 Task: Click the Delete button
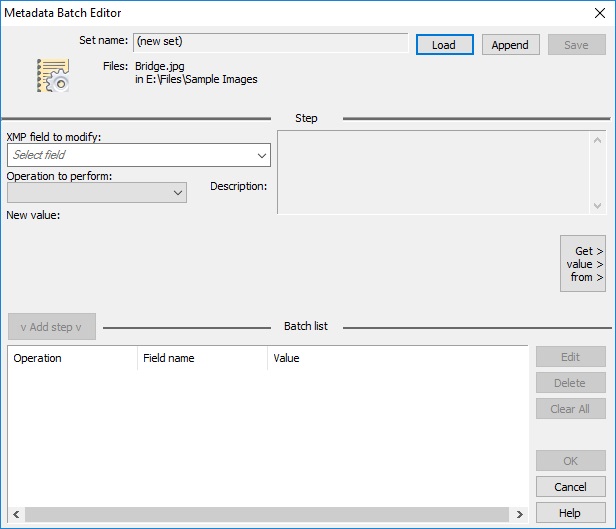pos(570,383)
